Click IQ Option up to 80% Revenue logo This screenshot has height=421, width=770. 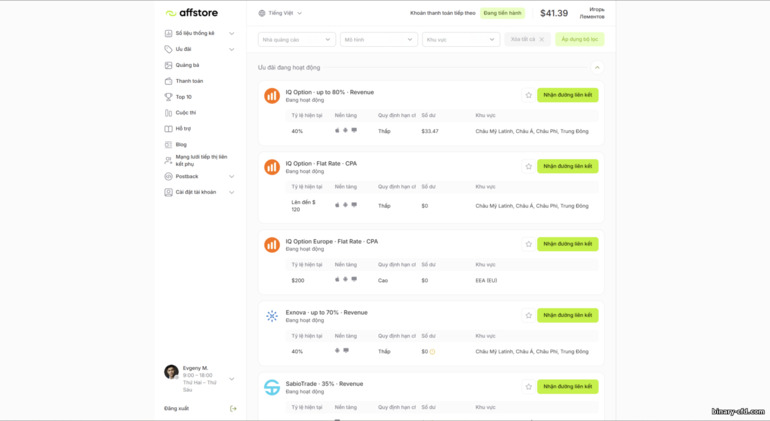click(x=272, y=96)
